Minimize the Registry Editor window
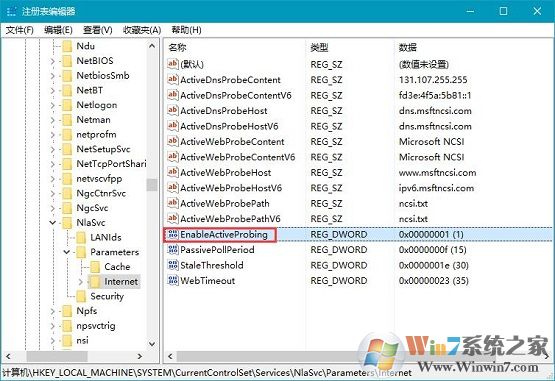Screen dimensions: 555x381 [x=470, y=11]
